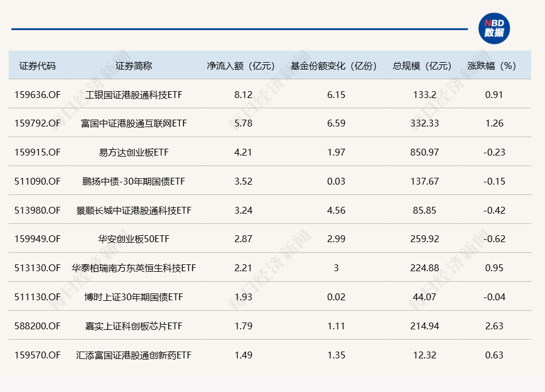Select the 证券代码 column header
The width and height of the screenshot is (545, 392).
pos(38,66)
